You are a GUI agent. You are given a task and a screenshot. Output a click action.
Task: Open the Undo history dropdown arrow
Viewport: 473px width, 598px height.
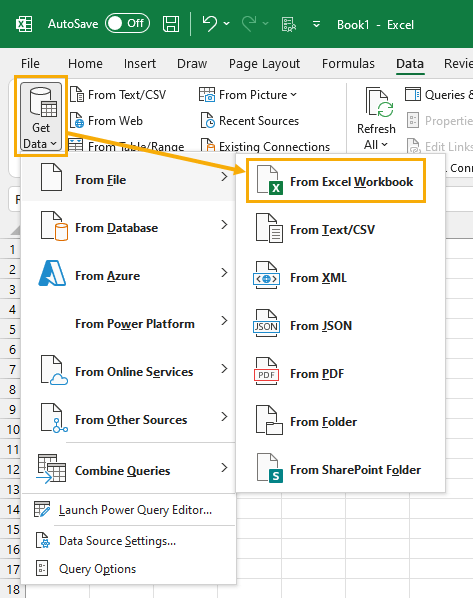coord(227,24)
